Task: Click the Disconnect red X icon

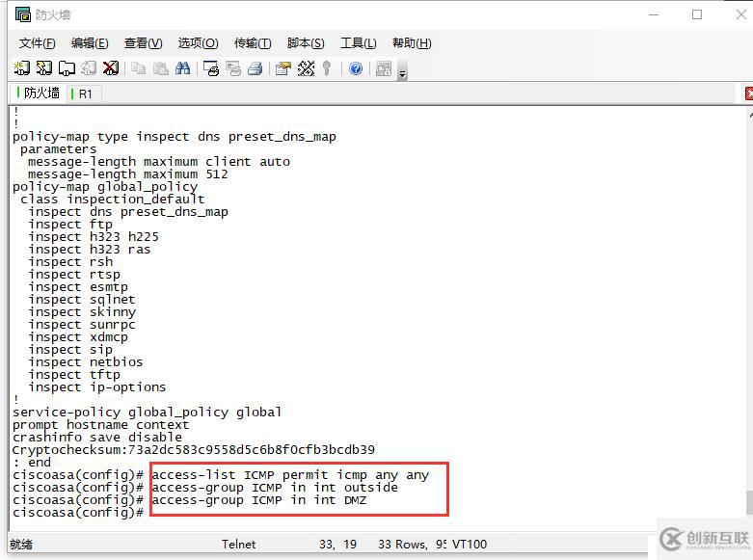Action: [111, 68]
